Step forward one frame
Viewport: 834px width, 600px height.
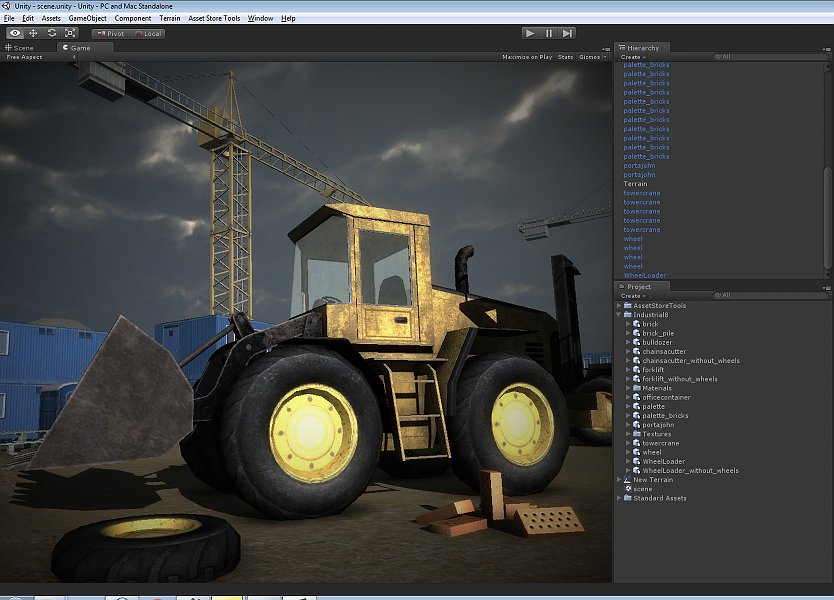[568, 33]
